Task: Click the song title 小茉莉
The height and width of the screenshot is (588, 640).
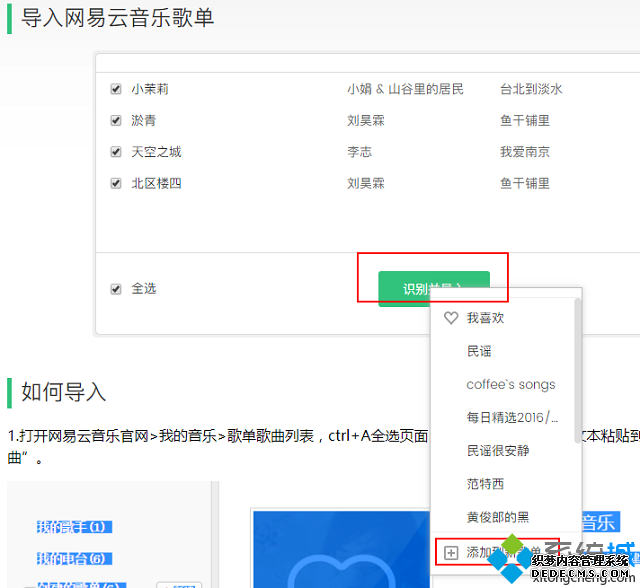Action: [x=150, y=89]
